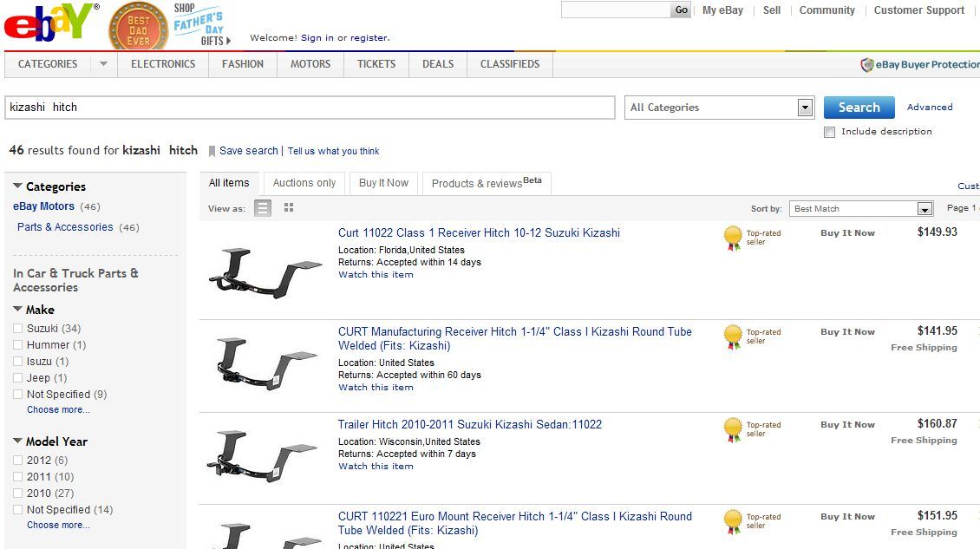Open the Fashion nav tab
Screen dimensions: 980x549
(243, 64)
